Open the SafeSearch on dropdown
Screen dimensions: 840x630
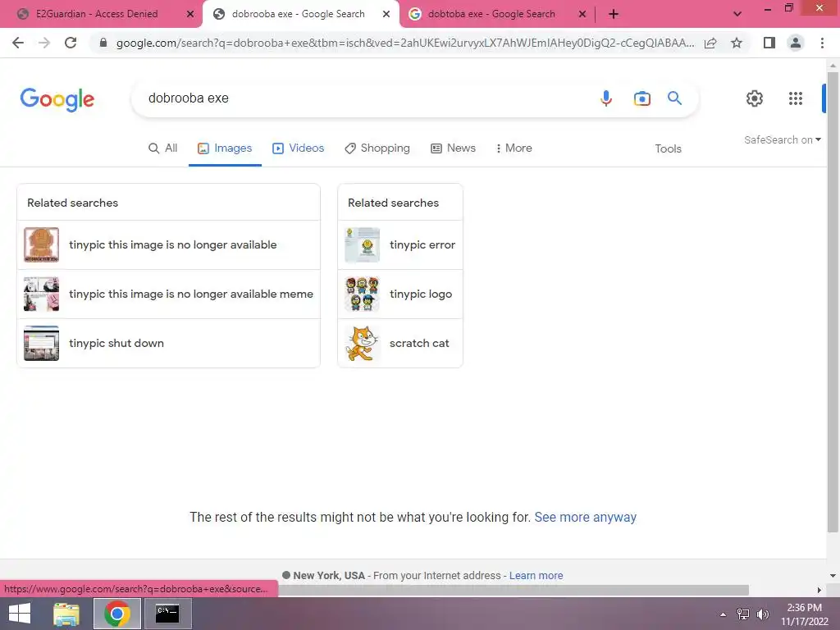coord(782,139)
